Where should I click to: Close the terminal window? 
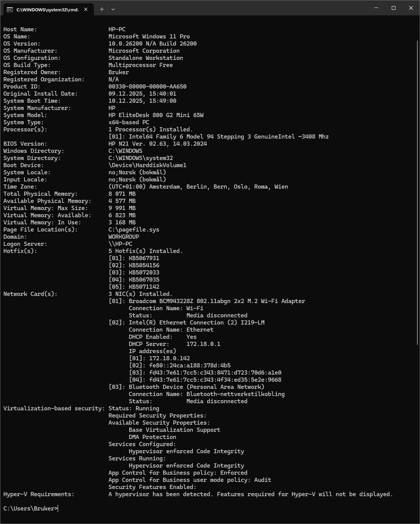coord(410,8)
